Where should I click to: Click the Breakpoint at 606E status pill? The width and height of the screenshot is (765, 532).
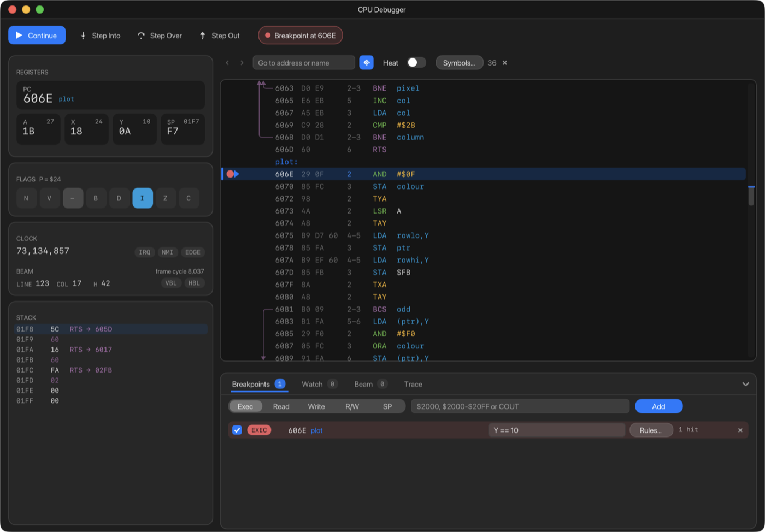click(301, 36)
